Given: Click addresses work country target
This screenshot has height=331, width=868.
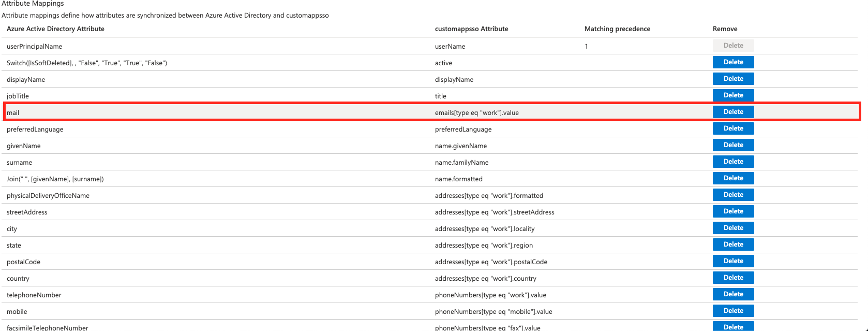Looking at the screenshot, I should [486, 279].
